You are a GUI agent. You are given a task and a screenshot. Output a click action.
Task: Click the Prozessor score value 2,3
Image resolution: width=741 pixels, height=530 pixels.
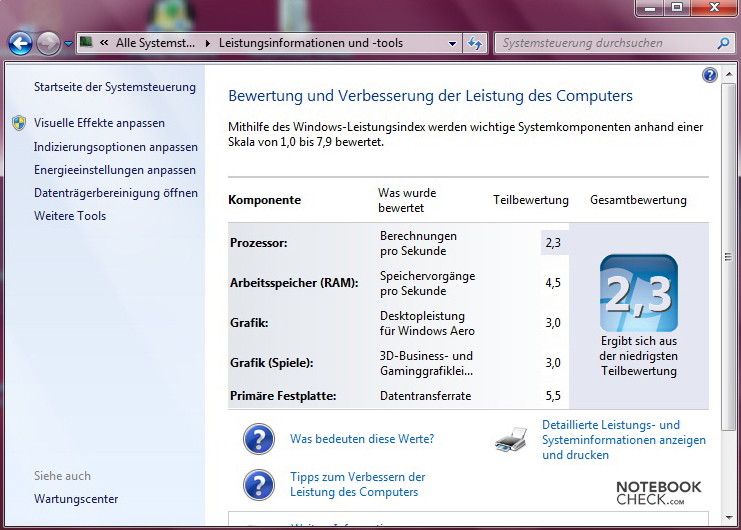coord(553,243)
